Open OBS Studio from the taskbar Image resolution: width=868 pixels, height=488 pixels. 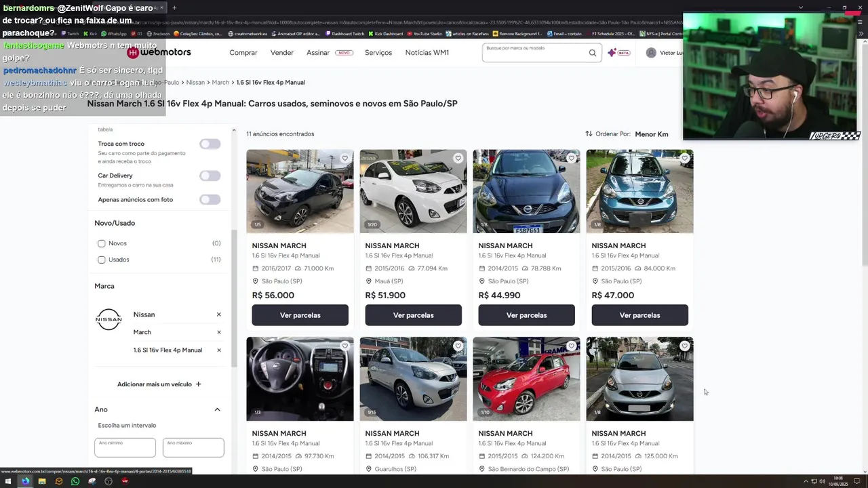108,481
